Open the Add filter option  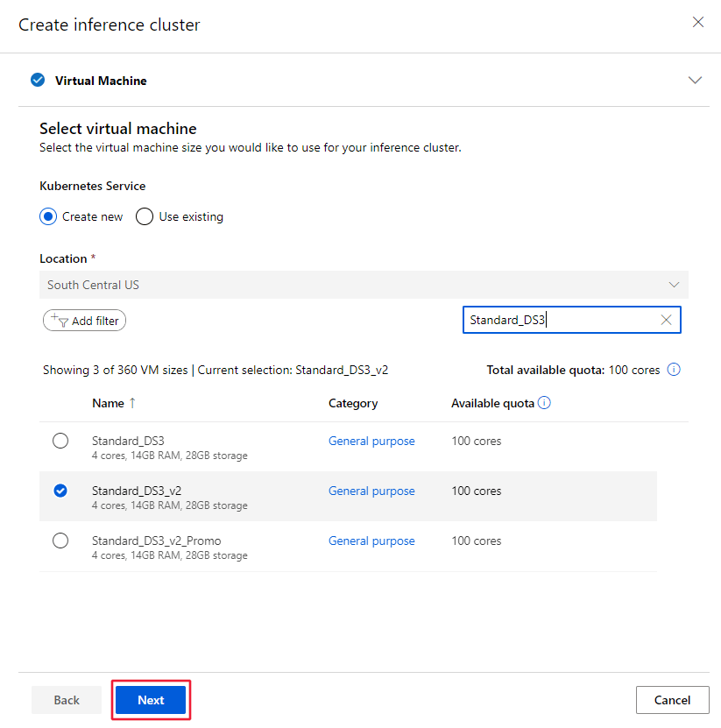pos(84,320)
